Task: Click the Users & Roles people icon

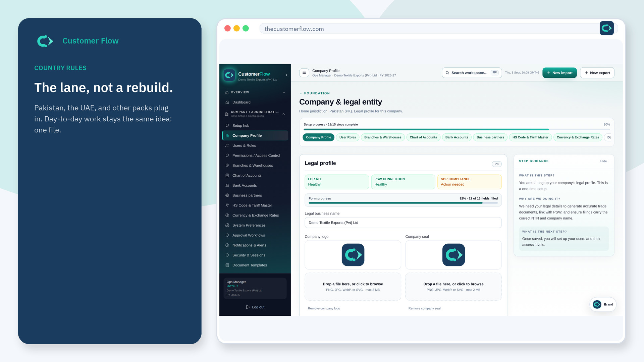Action: click(x=227, y=145)
